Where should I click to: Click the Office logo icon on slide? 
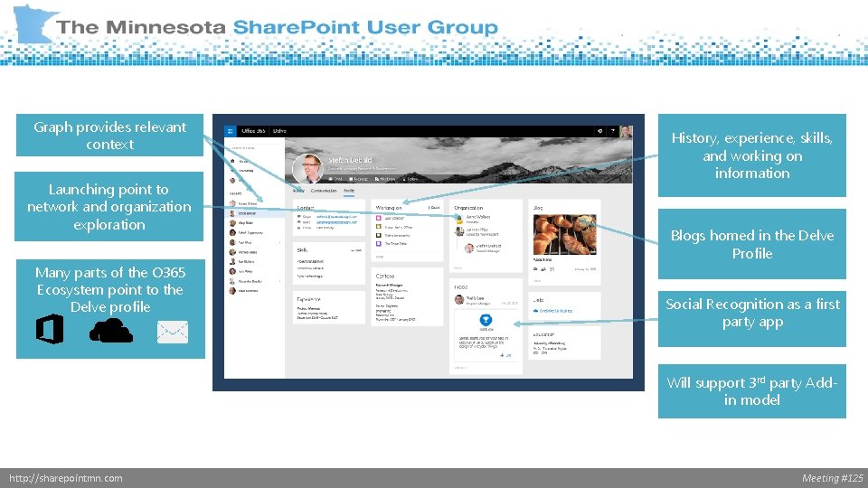pyautogui.click(x=50, y=329)
